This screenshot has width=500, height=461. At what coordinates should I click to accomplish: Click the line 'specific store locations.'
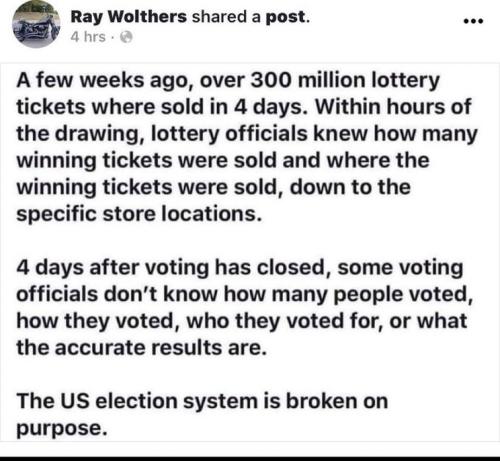pos(139,214)
